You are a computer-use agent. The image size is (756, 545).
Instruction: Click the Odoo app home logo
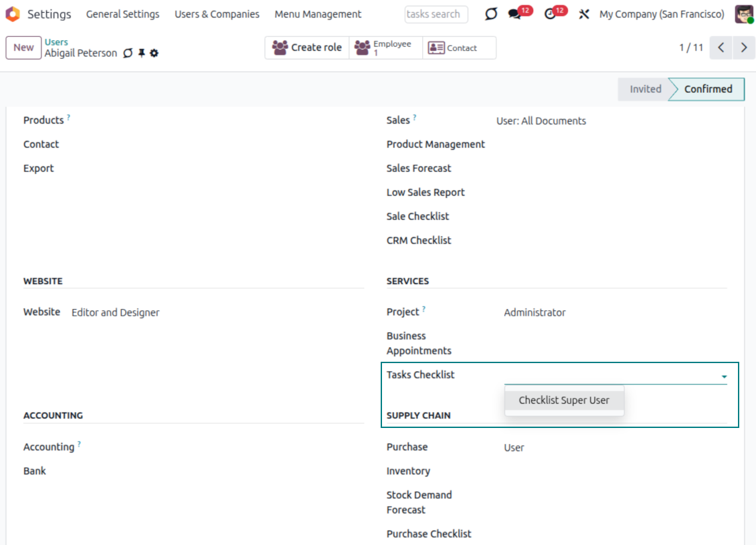tap(13, 14)
